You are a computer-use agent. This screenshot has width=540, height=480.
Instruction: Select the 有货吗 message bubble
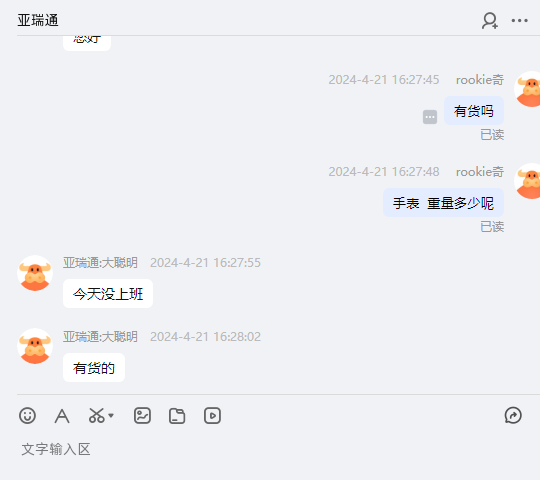[x=474, y=111]
